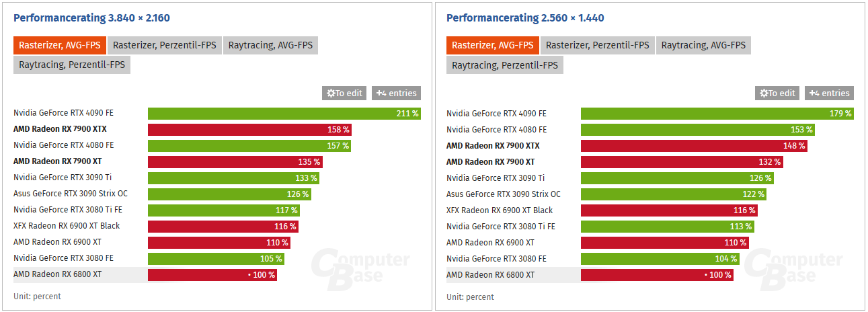The image size is (868, 312).
Task: Switch to "Rasterizer, Perzentil-FPS" in the 3.840 × 2.160 chart
Action: tap(164, 46)
